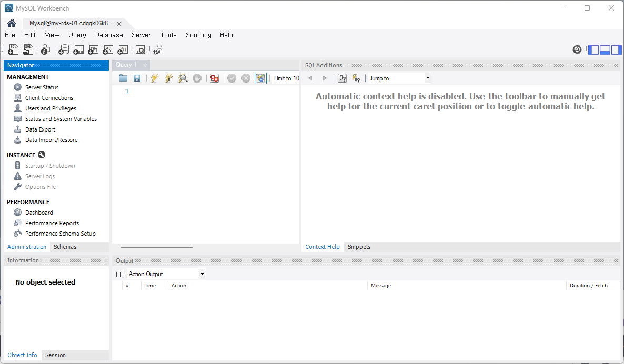Screen dimensions: 624x364
Task: Create a new stored procedure icon
Action: (x=108, y=49)
